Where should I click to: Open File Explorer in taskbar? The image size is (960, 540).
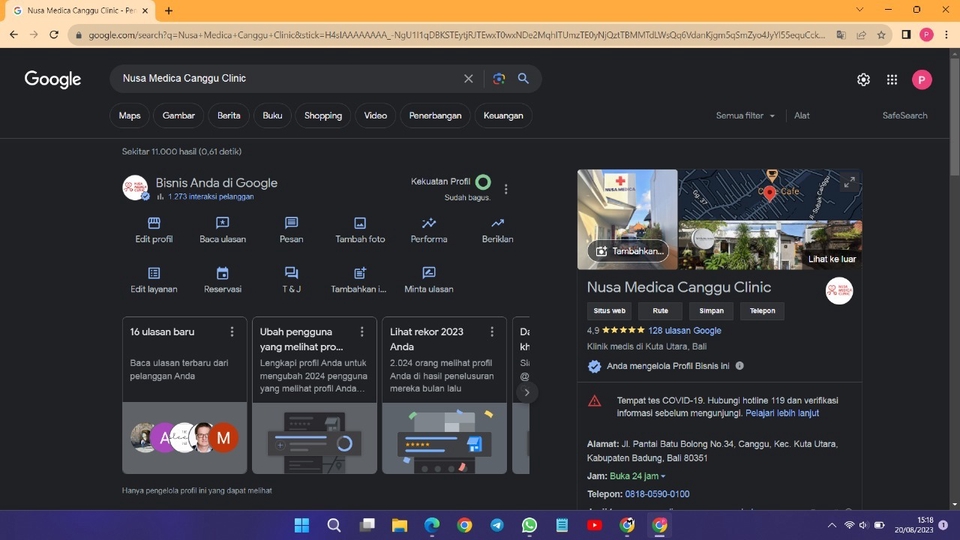click(x=400, y=525)
